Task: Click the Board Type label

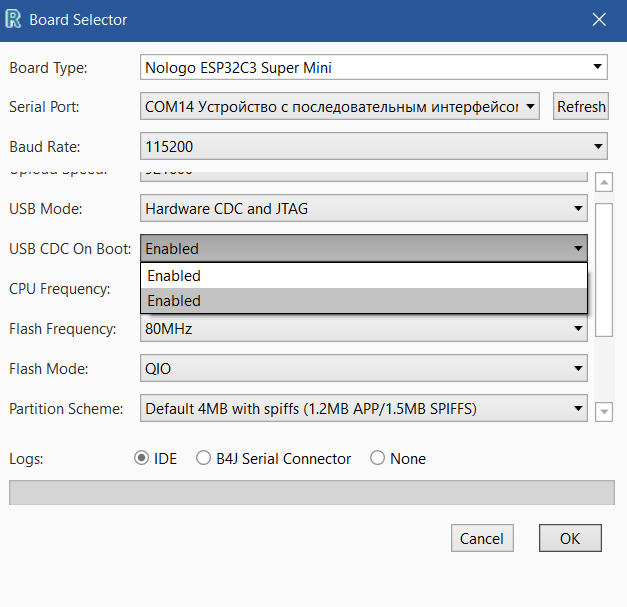Action: pos(48,68)
